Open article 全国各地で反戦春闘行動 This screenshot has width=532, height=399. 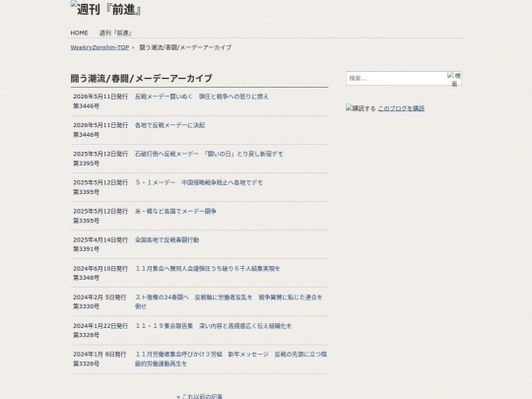click(x=166, y=239)
